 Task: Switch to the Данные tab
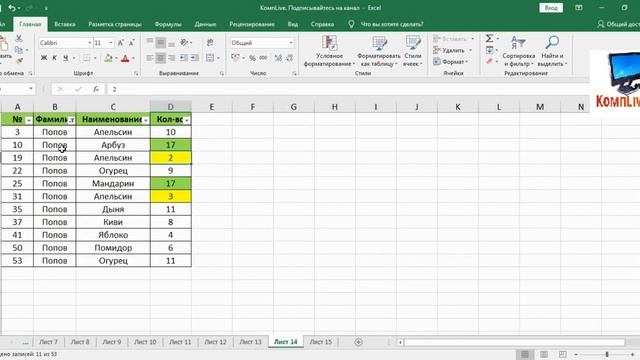(x=205, y=24)
